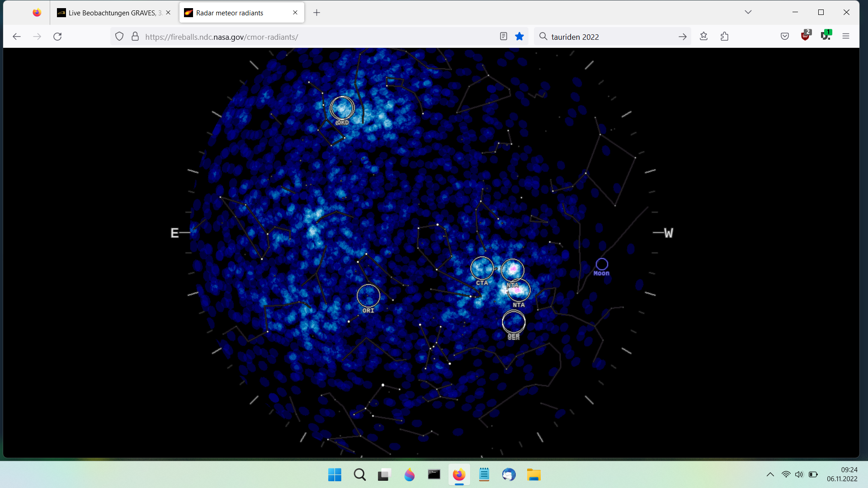The image size is (868, 488).
Task: Click the Firefox taskbar icon
Action: [459, 475]
